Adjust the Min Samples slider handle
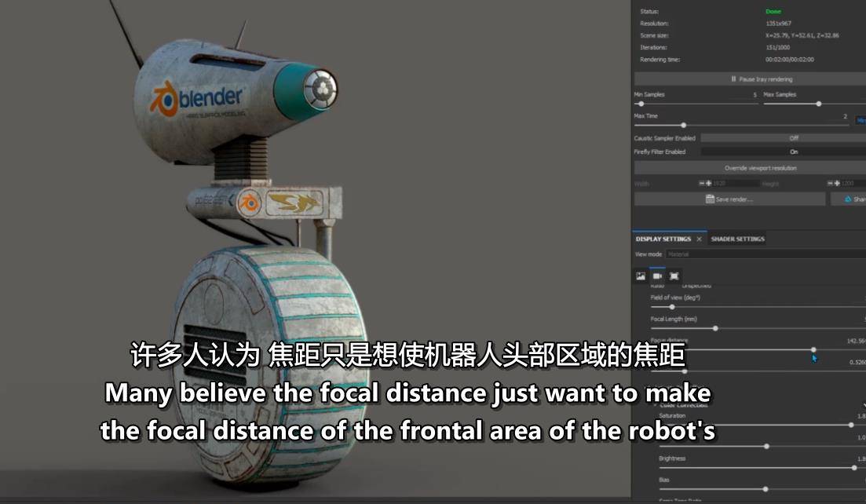Viewport: 866px width, 504px height. (x=641, y=104)
